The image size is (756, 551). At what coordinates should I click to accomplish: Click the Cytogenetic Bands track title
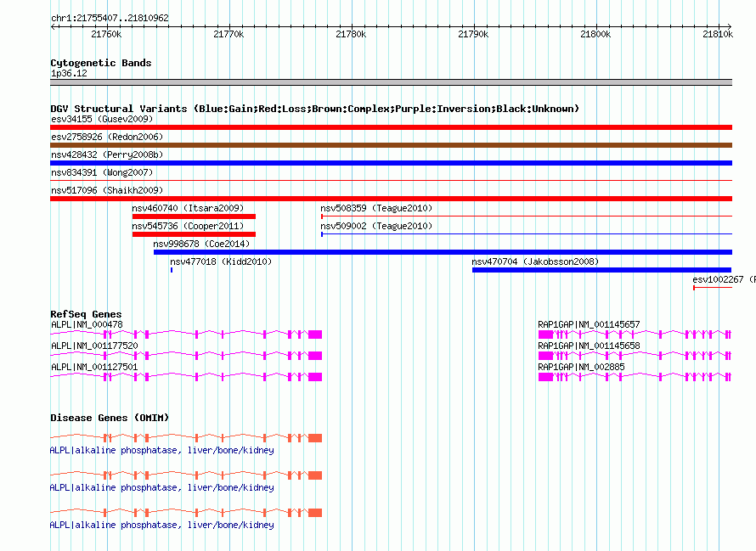pos(101,63)
